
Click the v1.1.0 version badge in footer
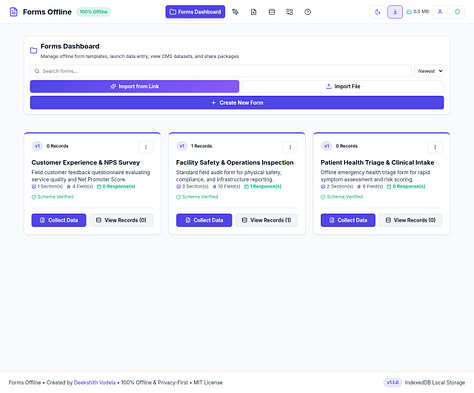(x=393, y=383)
